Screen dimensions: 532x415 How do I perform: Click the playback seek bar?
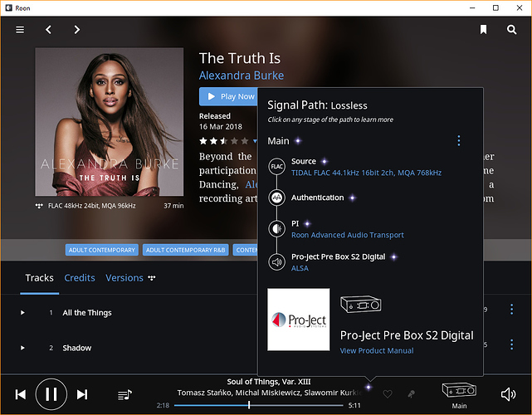[259, 405]
